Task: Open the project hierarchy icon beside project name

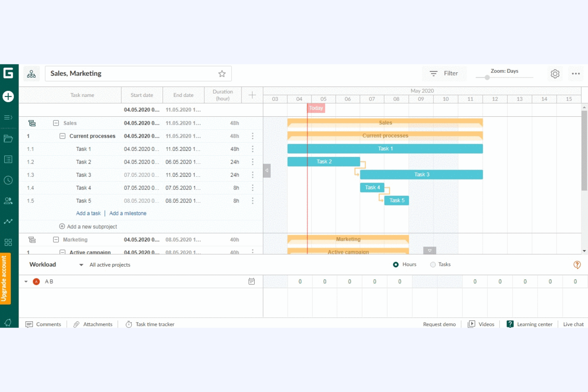Action: point(31,73)
